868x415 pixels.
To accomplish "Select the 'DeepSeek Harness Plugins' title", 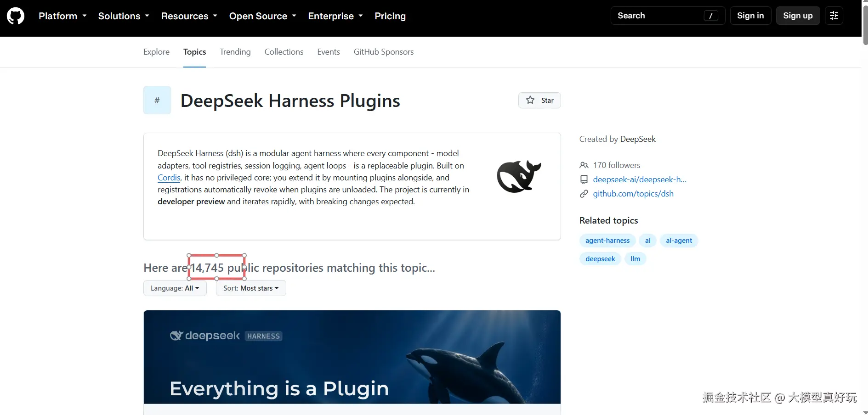I will tap(290, 101).
